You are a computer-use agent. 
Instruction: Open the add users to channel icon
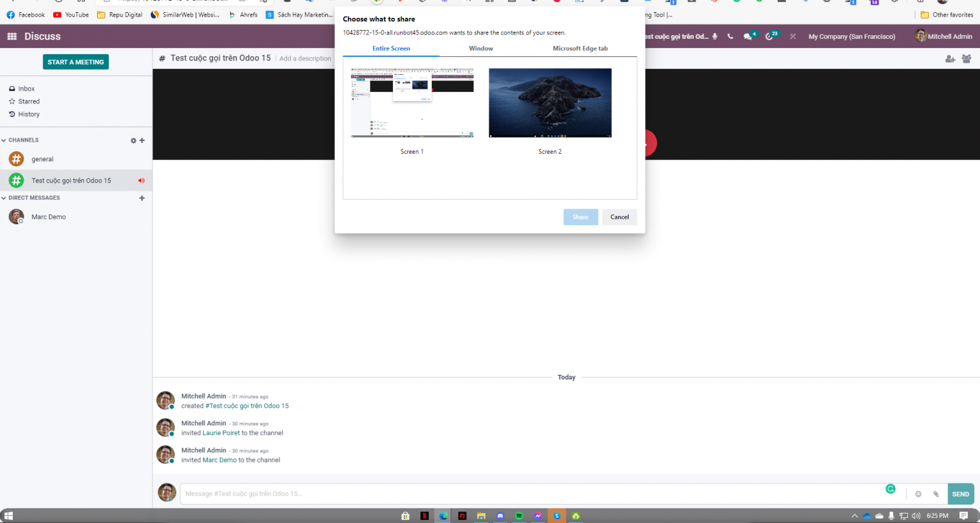(x=949, y=59)
